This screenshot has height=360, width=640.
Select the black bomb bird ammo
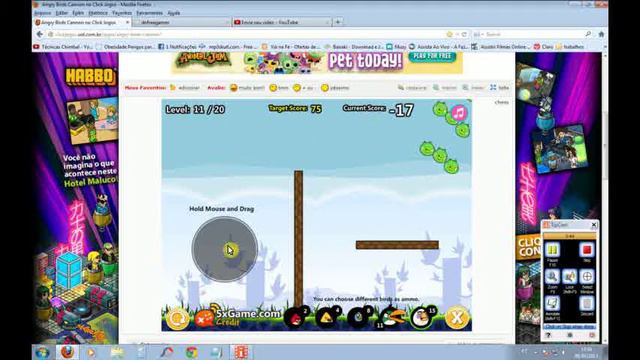[358, 318]
